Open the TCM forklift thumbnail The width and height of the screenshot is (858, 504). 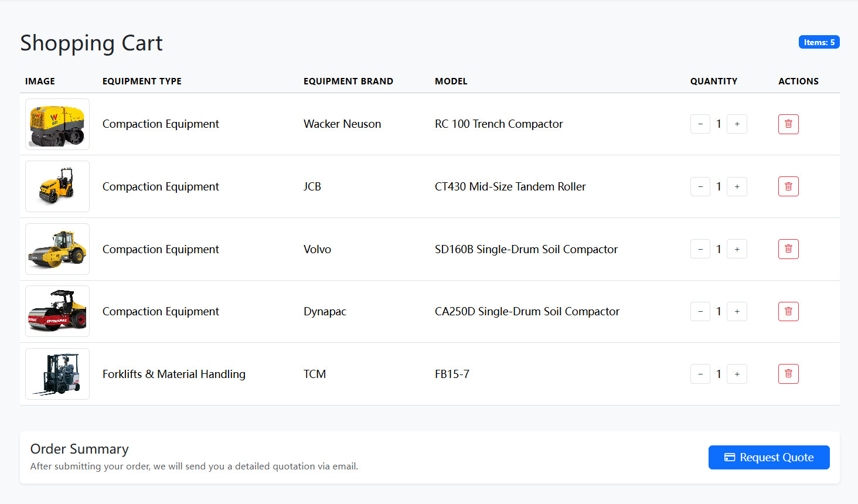pos(57,374)
